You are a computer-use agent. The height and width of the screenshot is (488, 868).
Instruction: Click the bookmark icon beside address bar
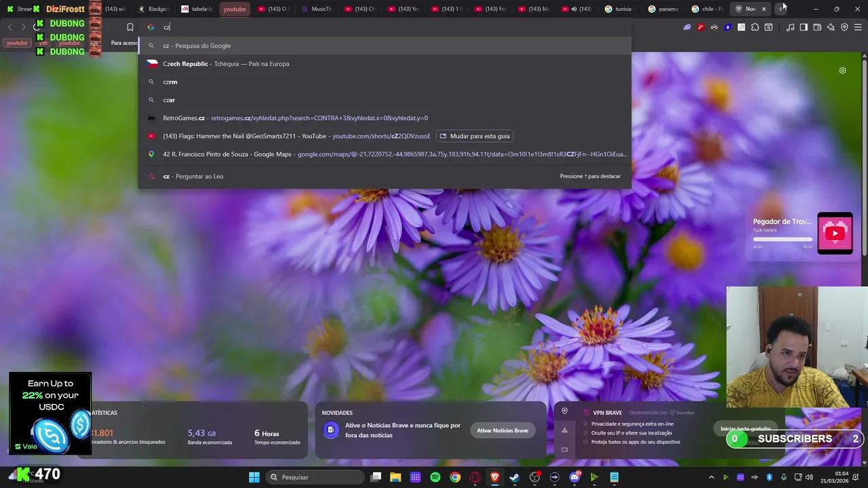click(130, 27)
